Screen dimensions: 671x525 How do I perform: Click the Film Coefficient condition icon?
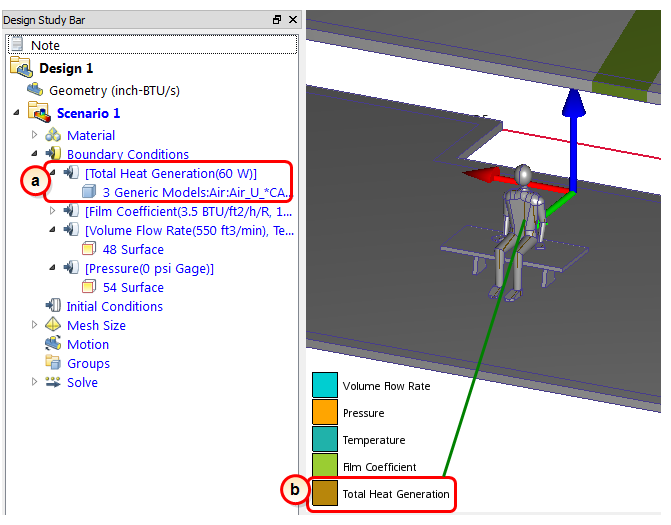point(71,211)
